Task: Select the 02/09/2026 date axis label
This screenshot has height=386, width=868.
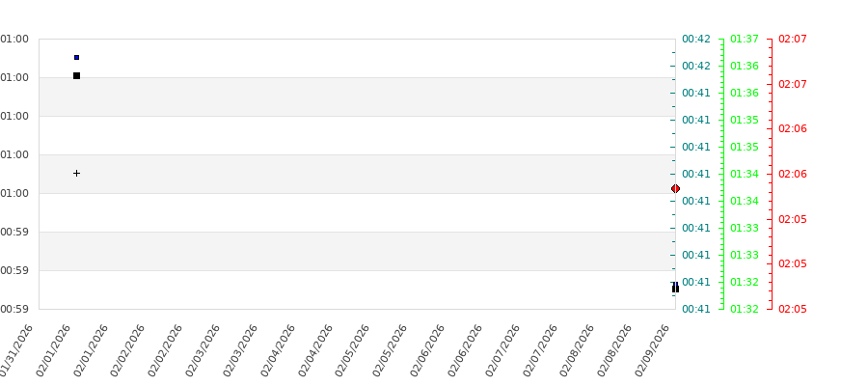Action: (654, 350)
